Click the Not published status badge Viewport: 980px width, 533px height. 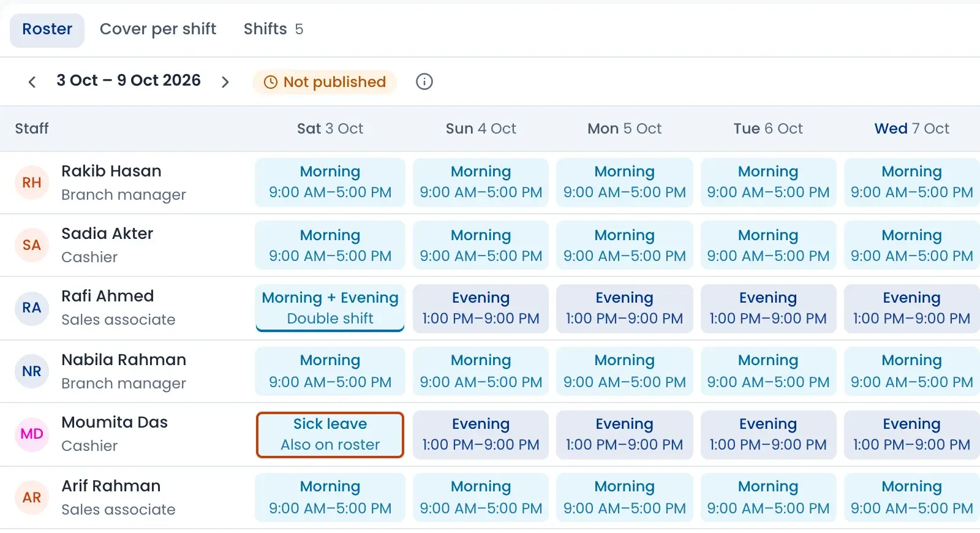(x=325, y=82)
